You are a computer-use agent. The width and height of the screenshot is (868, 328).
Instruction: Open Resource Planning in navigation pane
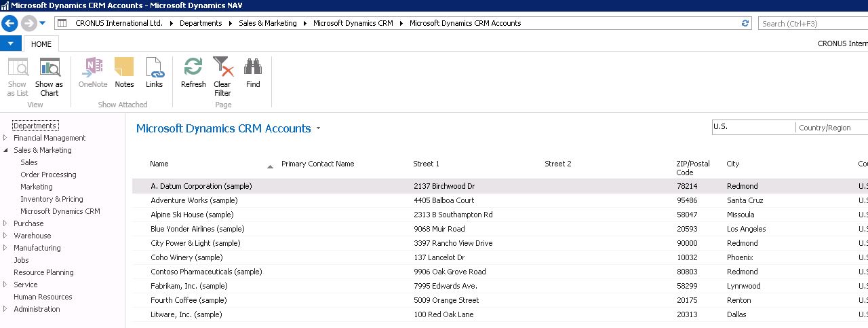point(43,272)
